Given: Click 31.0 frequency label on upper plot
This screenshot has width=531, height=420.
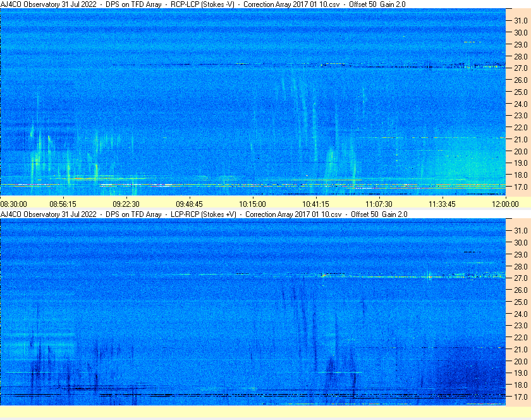Looking at the screenshot, I should pyautogui.click(x=521, y=21).
